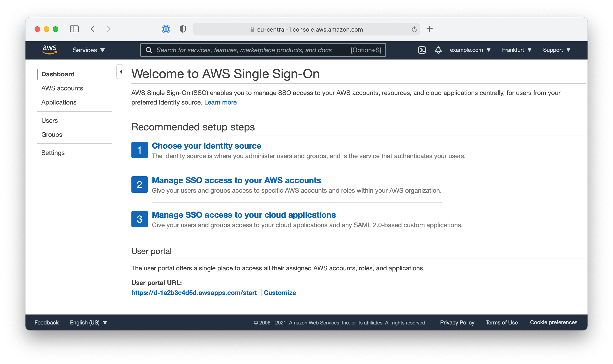The width and height of the screenshot is (613, 364).
Task: Open Manage SSO access to AWS accounts
Action: [x=236, y=180]
